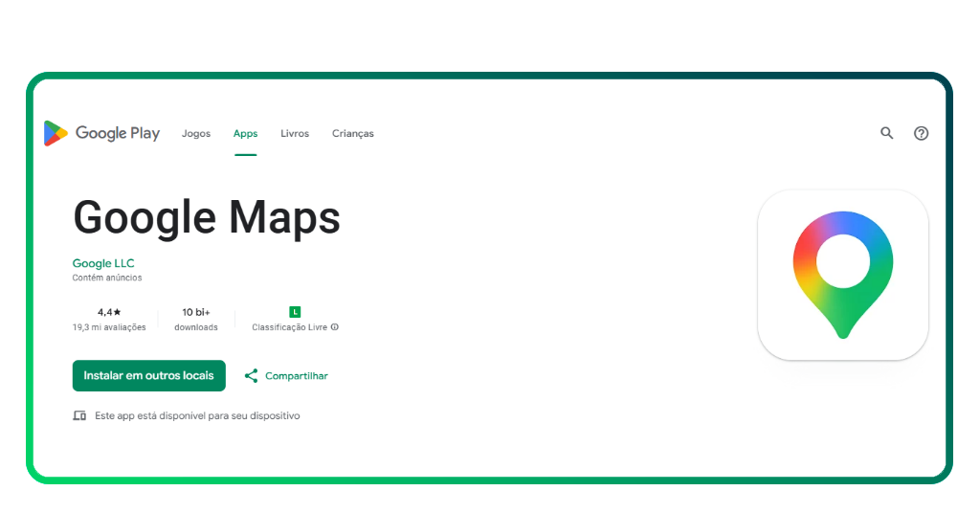This screenshot has height=513, width=980.
Task: Open the Google LLC developer link
Action: [x=103, y=263]
